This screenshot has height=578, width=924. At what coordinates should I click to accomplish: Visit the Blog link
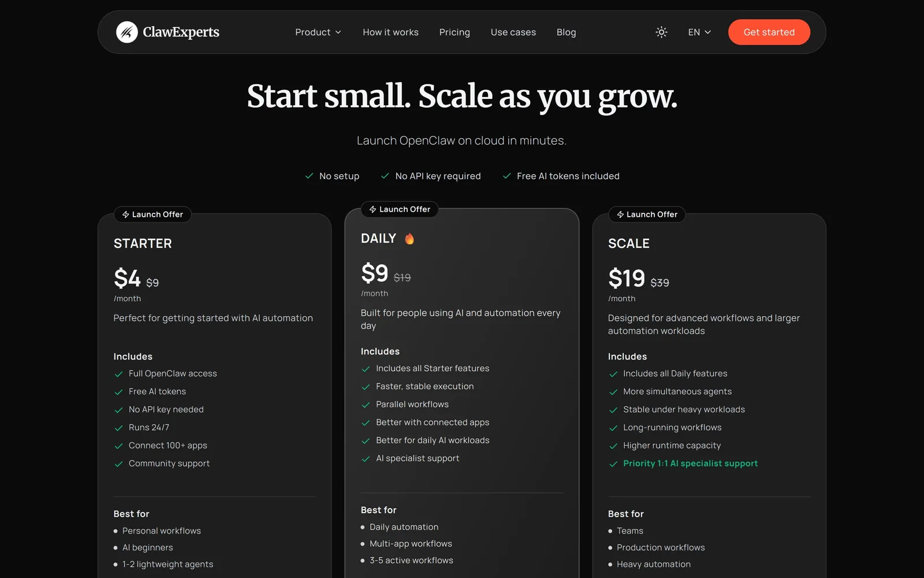pyautogui.click(x=566, y=32)
